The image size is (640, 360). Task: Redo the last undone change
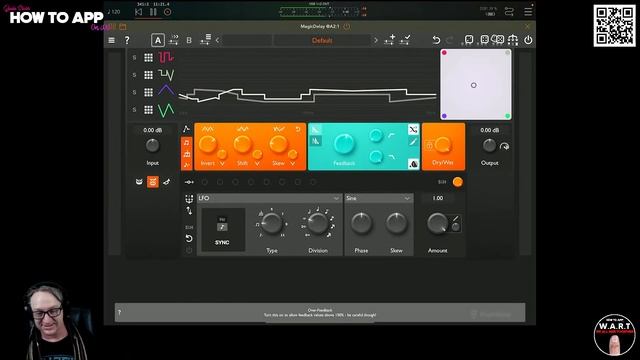[x=449, y=40]
